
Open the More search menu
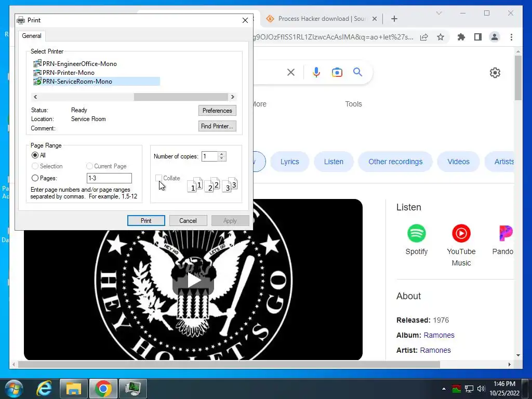(260, 104)
